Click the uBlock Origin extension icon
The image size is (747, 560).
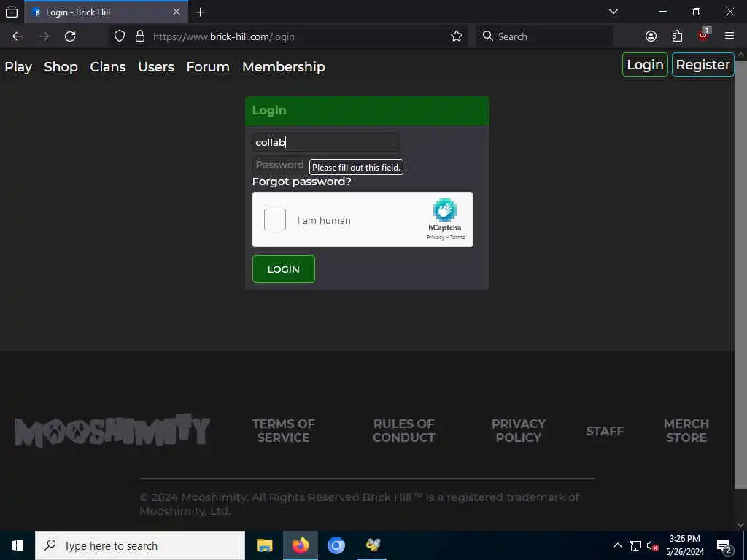coord(704,35)
